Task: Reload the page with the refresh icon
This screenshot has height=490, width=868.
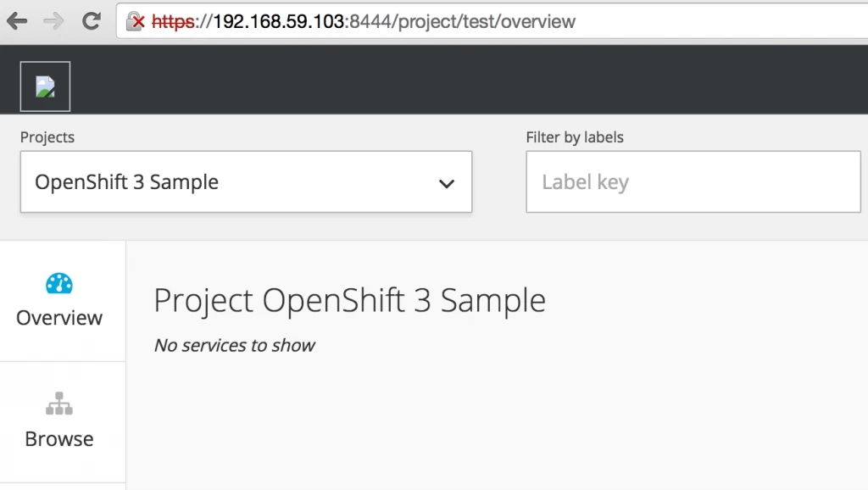Action: coord(92,21)
